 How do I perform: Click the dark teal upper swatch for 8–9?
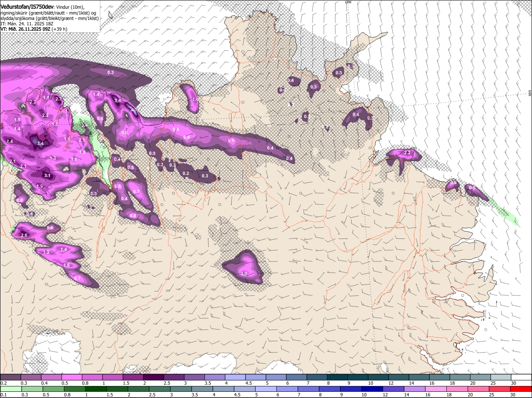pos(337,377)
